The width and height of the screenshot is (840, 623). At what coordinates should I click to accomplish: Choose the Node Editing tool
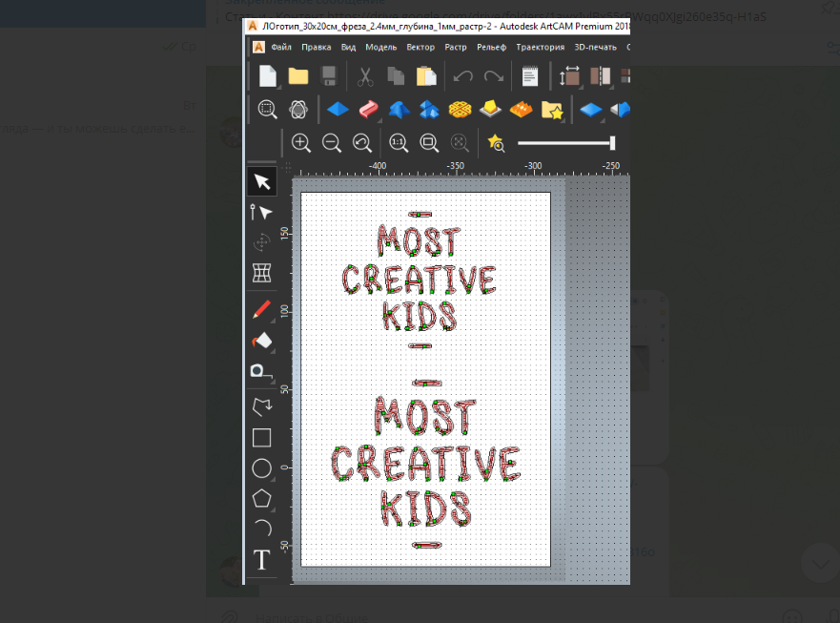(261, 213)
